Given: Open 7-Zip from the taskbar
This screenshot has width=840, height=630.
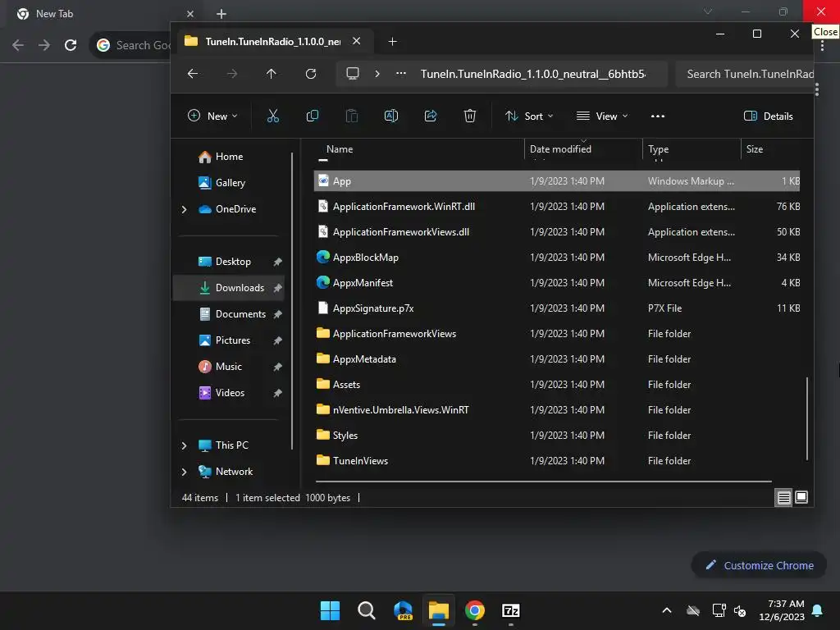Looking at the screenshot, I should pos(510,610).
